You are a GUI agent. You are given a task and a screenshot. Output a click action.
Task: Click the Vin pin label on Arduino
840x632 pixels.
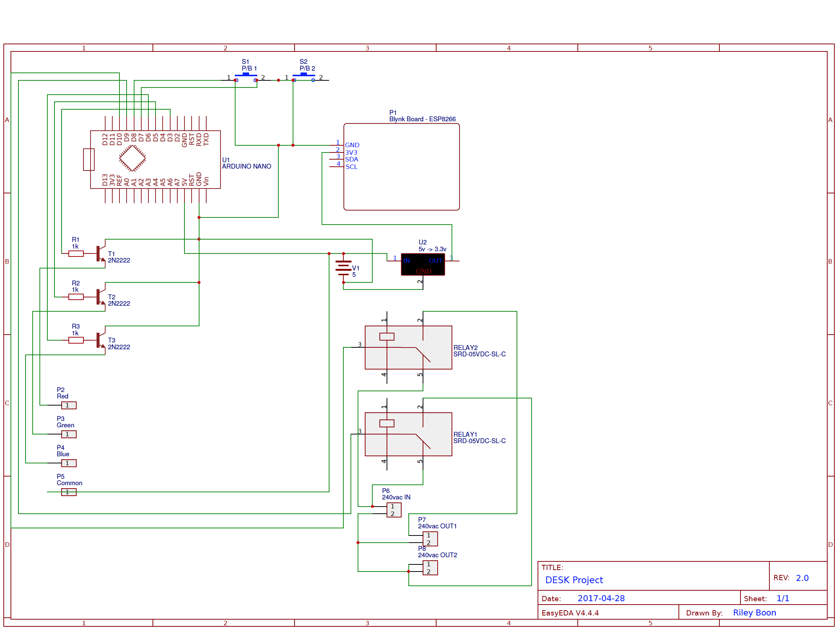click(206, 181)
